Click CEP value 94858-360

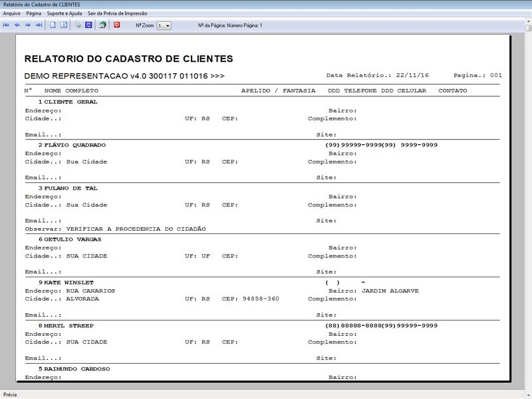tap(261, 299)
